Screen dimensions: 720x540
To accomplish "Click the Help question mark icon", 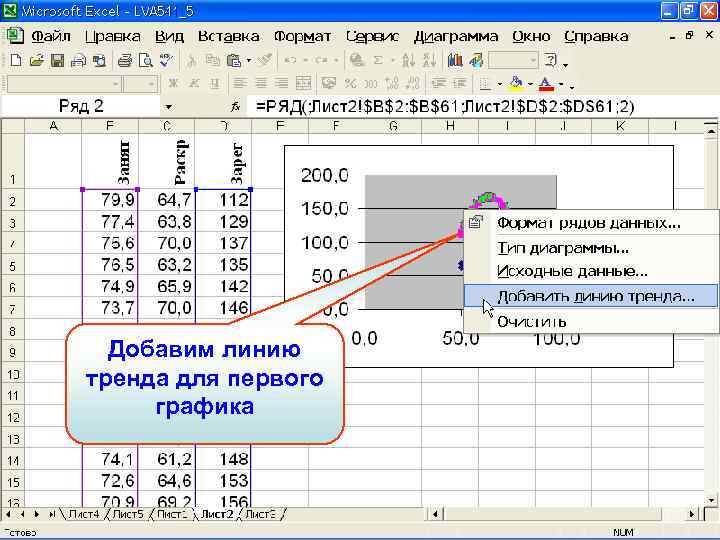I will pyautogui.click(x=550, y=60).
